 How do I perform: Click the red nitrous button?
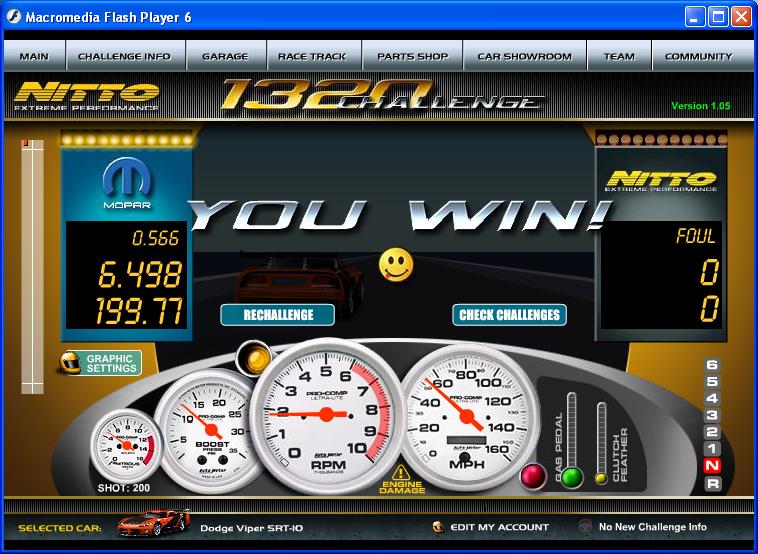click(533, 476)
